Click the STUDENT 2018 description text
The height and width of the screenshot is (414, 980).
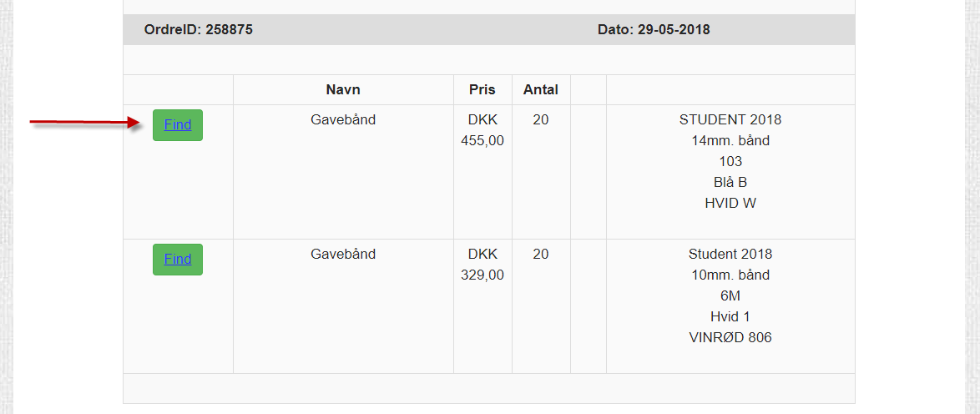pyautogui.click(x=730, y=119)
